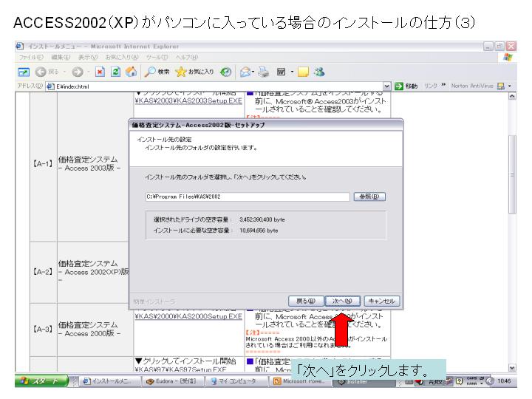Click the install folder path field
This screenshot has width=532, height=399.
[x=248, y=197]
